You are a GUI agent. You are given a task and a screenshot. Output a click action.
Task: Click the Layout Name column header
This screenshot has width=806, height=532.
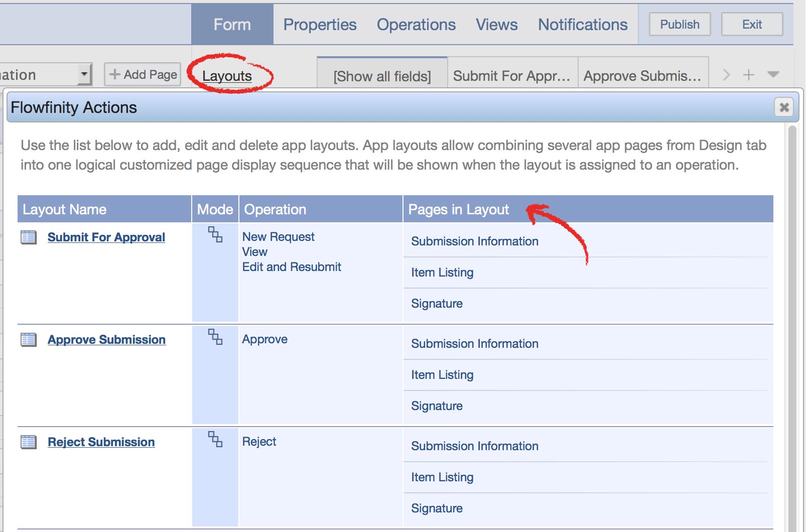[x=104, y=209]
